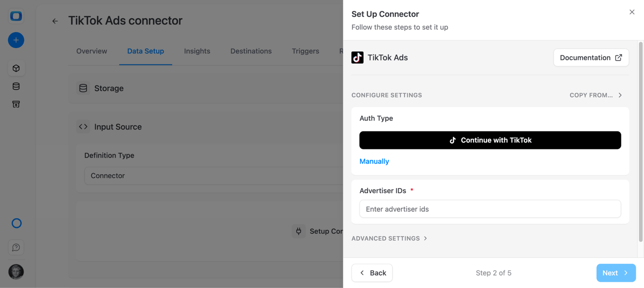Choose the Manually auth link

(x=374, y=161)
